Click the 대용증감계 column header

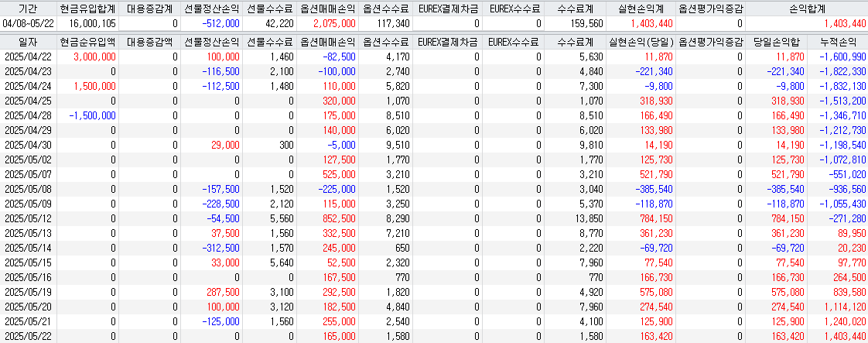point(149,9)
